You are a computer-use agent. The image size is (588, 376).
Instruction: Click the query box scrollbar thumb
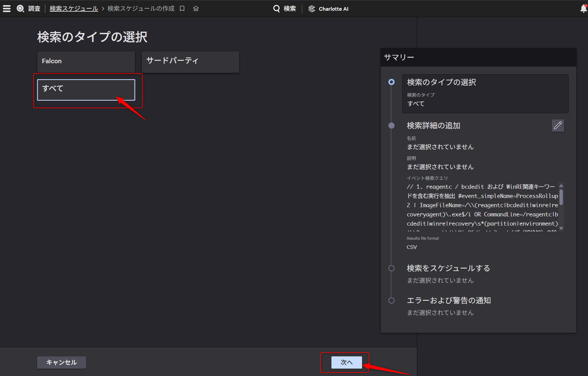(x=561, y=197)
